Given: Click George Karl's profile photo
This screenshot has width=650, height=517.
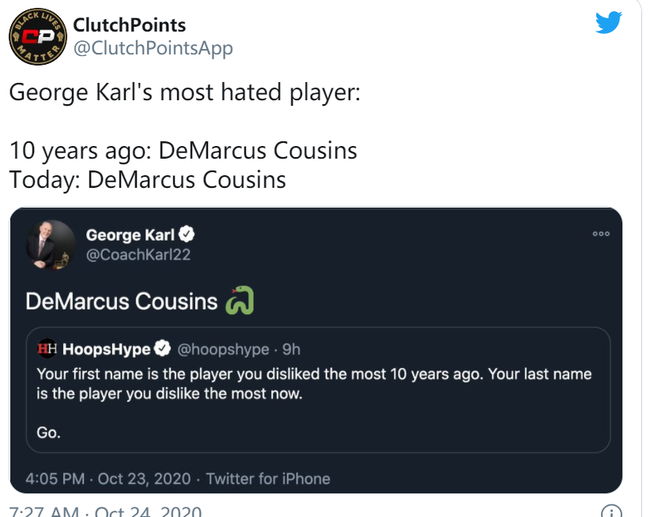Looking at the screenshot, I should click(50, 245).
